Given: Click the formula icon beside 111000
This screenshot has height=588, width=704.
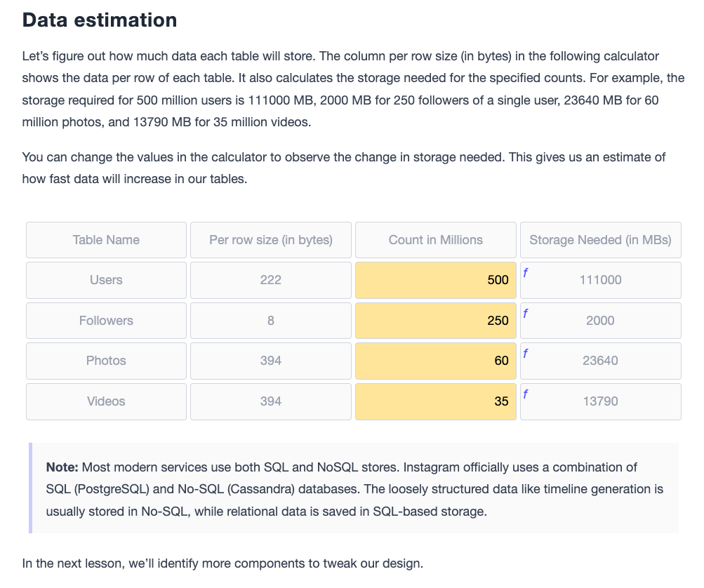Looking at the screenshot, I should [525, 272].
